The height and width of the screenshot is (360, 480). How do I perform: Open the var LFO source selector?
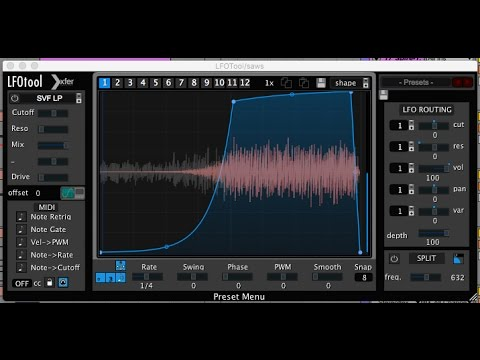click(x=403, y=211)
